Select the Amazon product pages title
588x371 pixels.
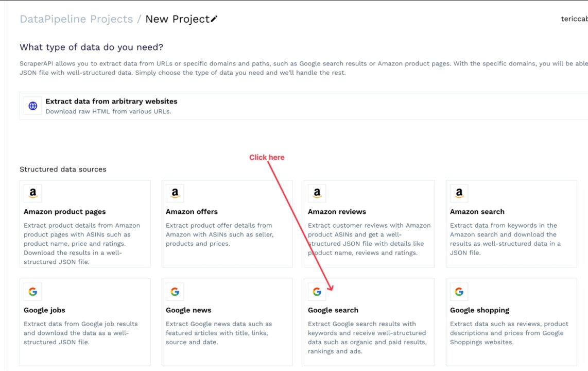tap(64, 212)
